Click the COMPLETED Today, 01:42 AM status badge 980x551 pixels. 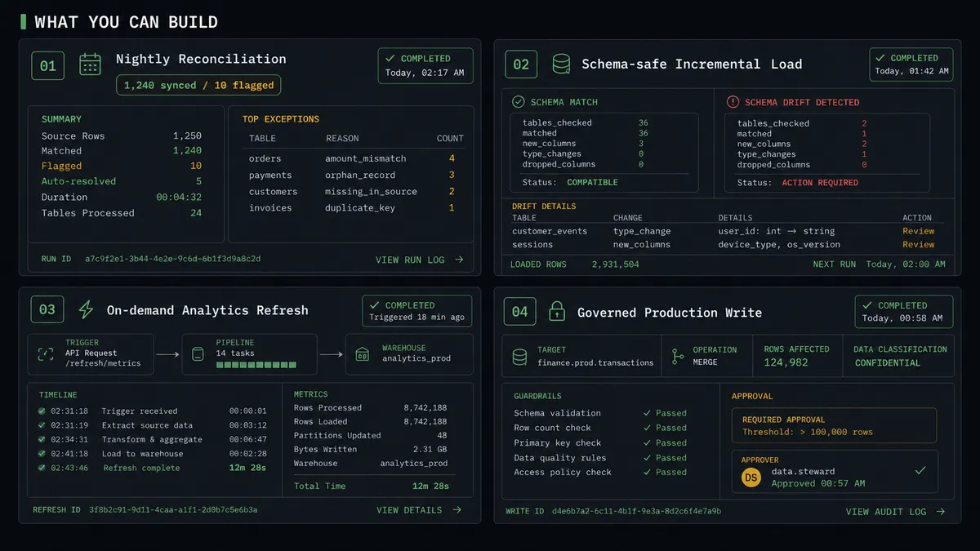pos(911,64)
